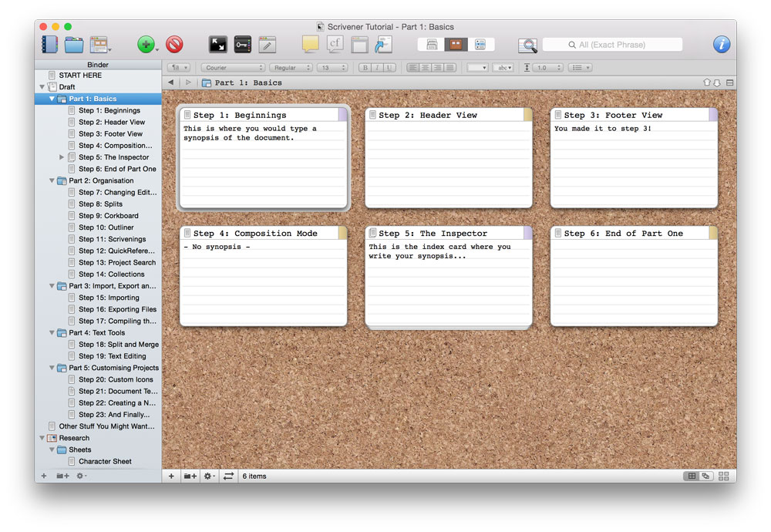Open corkboard options four-squares icon

724,476
